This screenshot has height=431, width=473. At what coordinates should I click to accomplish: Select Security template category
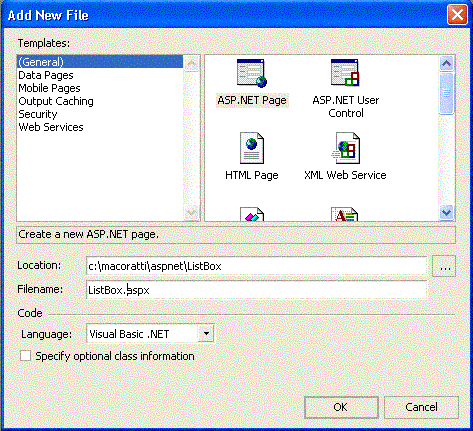[x=38, y=114]
